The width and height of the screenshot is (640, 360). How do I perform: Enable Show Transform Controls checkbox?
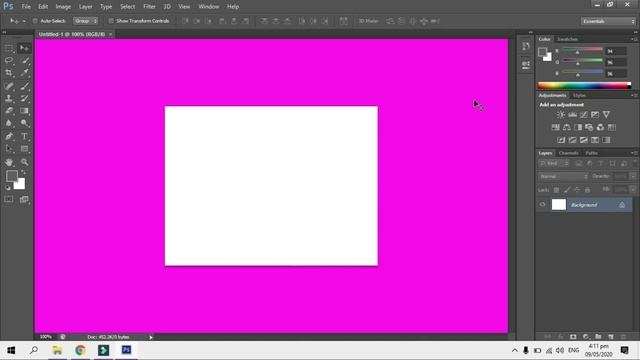coord(111,21)
